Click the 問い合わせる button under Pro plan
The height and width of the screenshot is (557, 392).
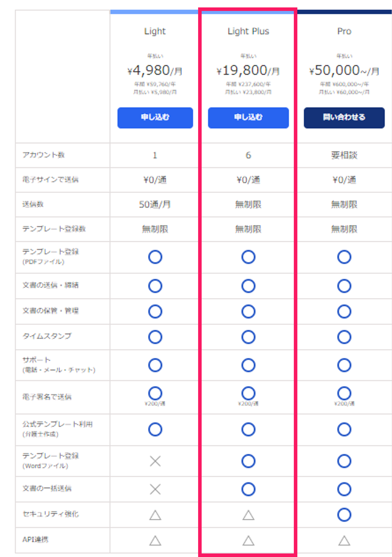coord(344,118)
